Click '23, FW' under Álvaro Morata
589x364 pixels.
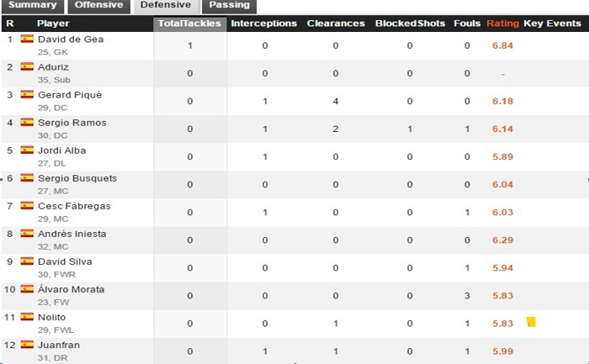53,302
